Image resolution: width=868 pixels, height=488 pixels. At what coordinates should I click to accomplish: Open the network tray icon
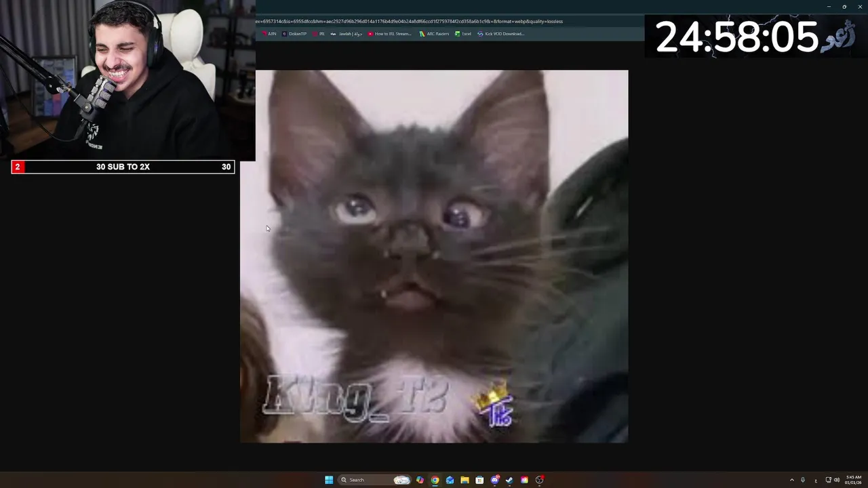(829, 480)
